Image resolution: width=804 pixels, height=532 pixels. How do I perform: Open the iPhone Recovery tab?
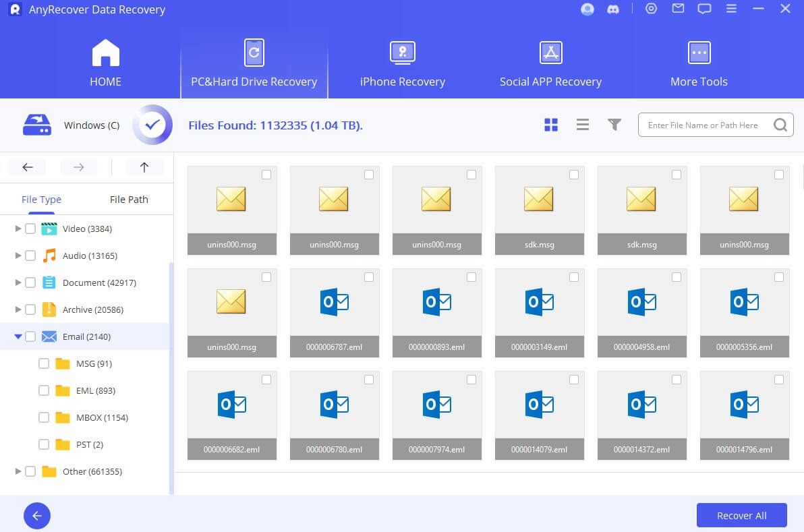(402, 62)
